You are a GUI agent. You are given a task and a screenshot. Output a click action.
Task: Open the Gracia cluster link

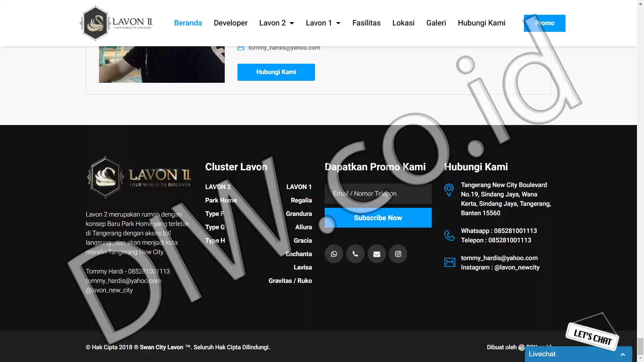point(303,240)
